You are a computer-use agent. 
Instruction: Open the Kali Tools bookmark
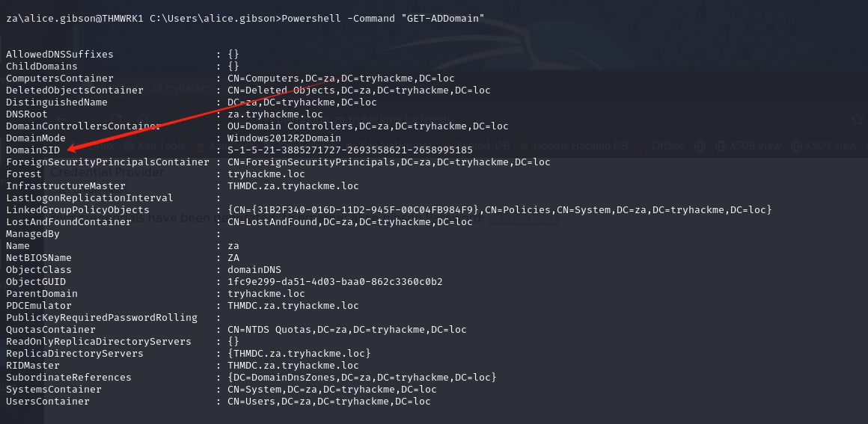[154, 146]
